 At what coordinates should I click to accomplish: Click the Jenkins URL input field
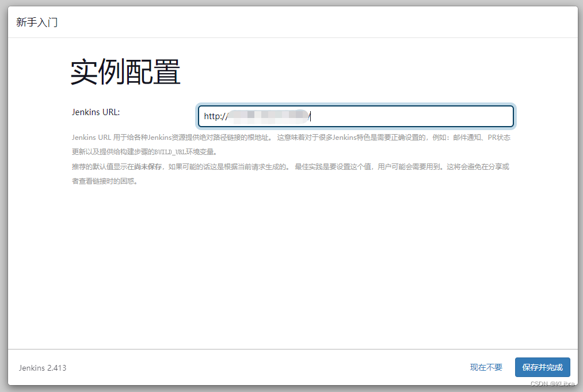click(x=356, y=116)
